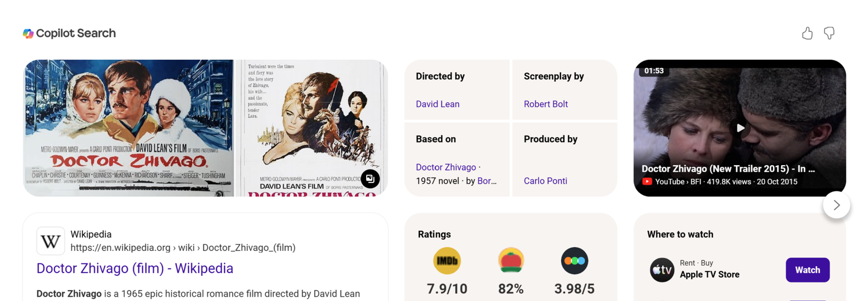Open the Doctor Zhivago novel link

point(445,167)
